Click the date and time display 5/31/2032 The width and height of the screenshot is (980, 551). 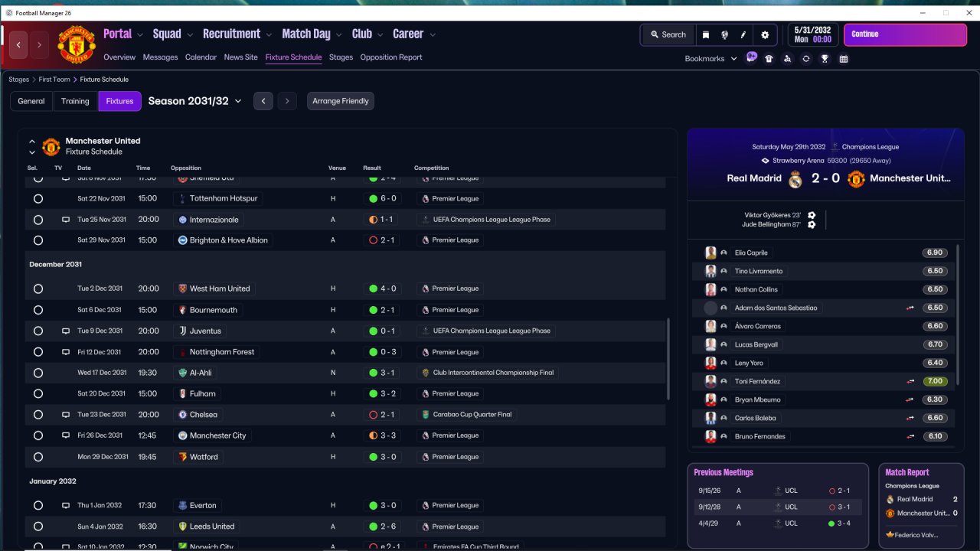812,34
